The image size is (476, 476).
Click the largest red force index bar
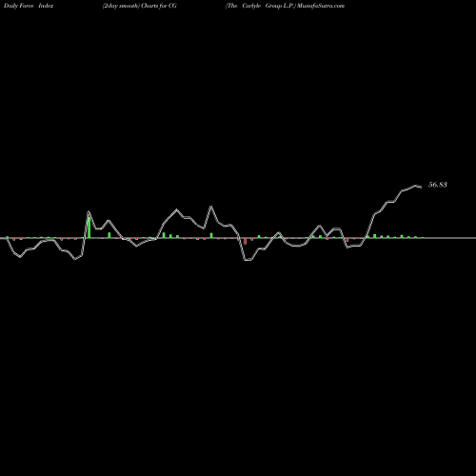[x=246, y=241]
